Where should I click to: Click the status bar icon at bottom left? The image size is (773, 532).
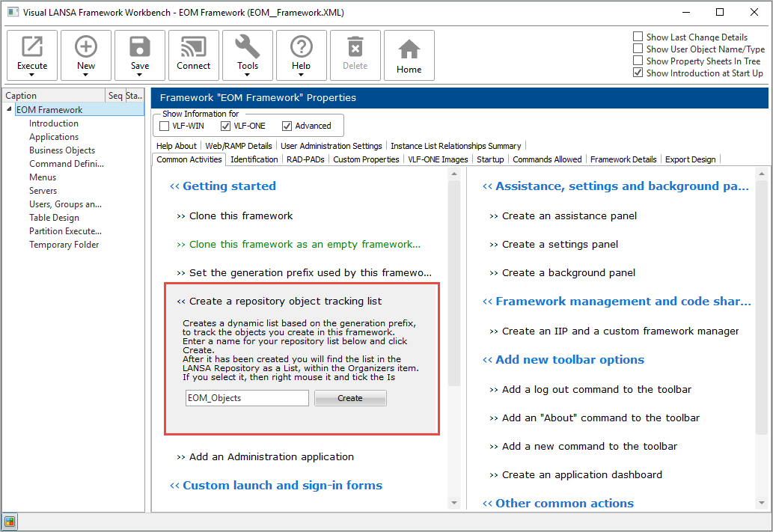click(10, 522)
